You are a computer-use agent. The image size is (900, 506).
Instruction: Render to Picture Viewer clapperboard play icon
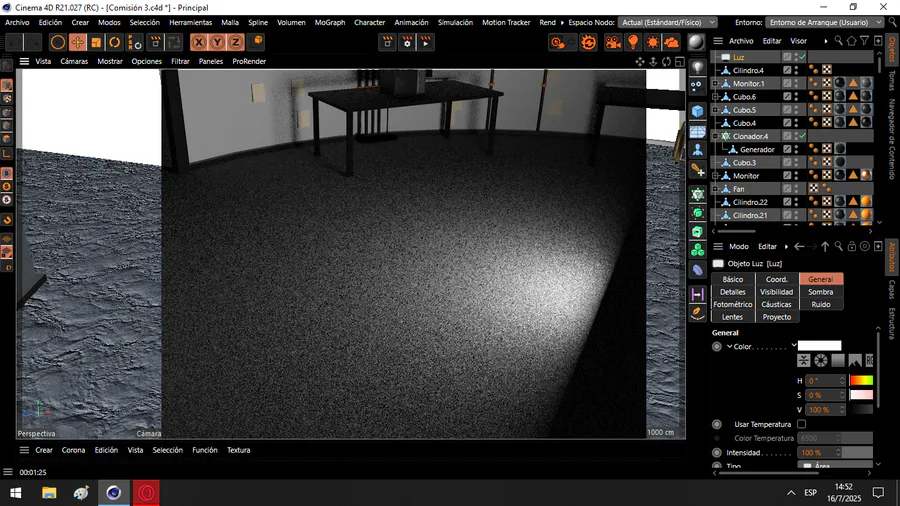click(x=425, y=42)
